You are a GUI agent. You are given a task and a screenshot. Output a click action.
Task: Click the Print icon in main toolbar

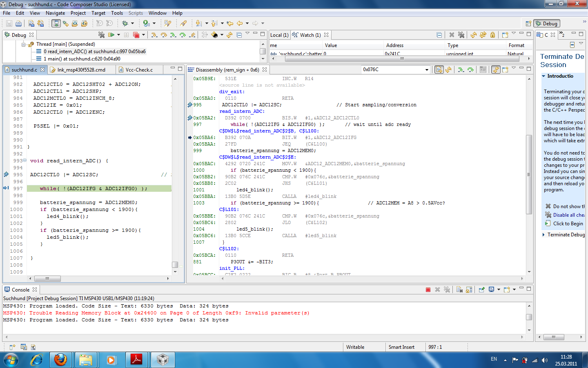tap(18, 23)
